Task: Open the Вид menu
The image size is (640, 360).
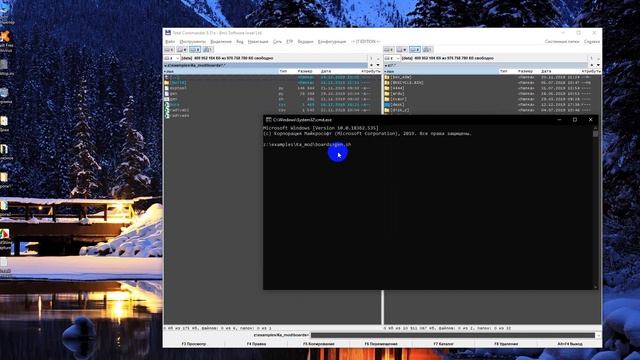Action: (240, 42)
